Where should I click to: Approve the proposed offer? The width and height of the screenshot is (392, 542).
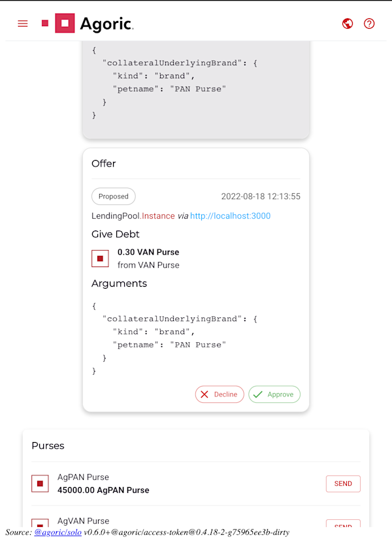[x=274, y=394]
